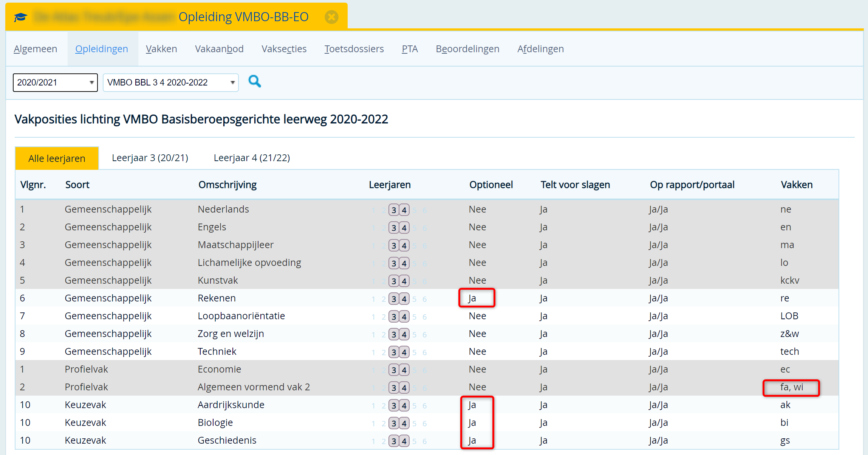Open the Toetsdossiers tab
The width and height of the screenshot is (868, 455).
[354, 49]
